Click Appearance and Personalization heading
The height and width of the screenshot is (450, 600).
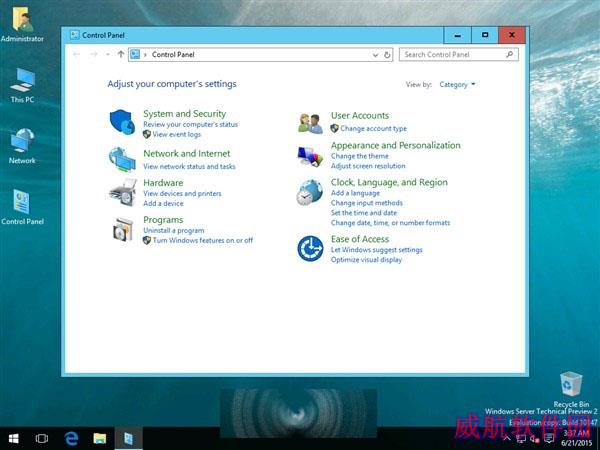point(396,145)
